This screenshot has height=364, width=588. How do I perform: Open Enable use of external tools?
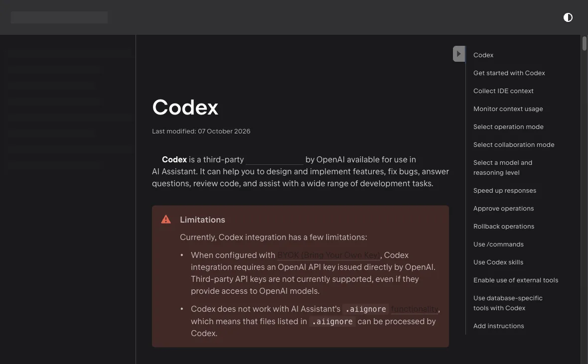516,280
